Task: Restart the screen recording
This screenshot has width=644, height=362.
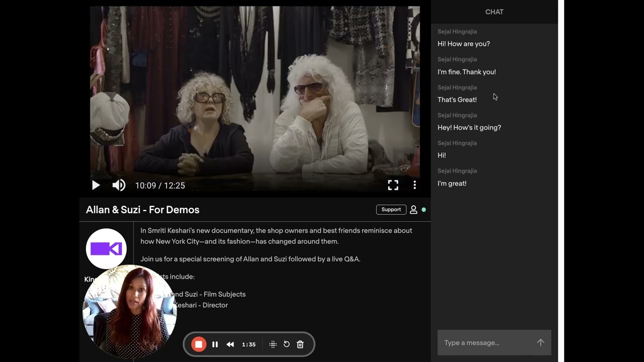Action: click(x=286, y=344)
